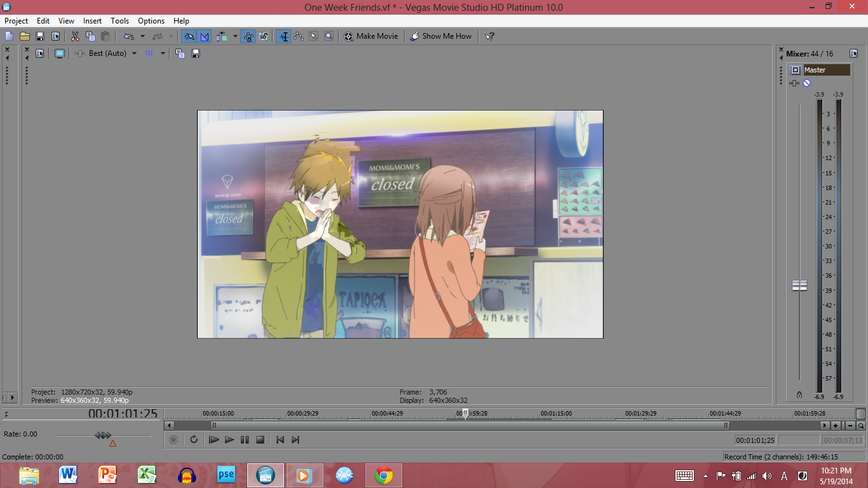Screen dimensions: 868x488
Task: Open the Audacity app in the taskbar
Action: [186, 475]
